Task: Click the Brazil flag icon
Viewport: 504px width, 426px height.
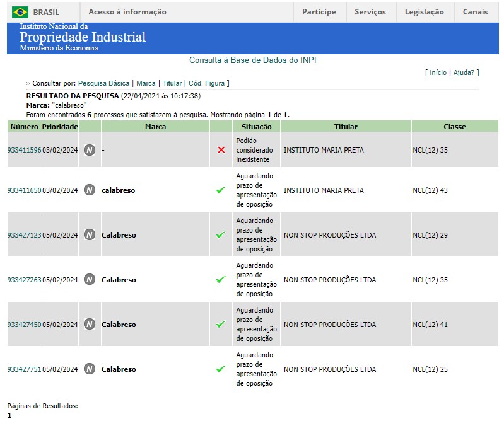Action: [20, 12]
